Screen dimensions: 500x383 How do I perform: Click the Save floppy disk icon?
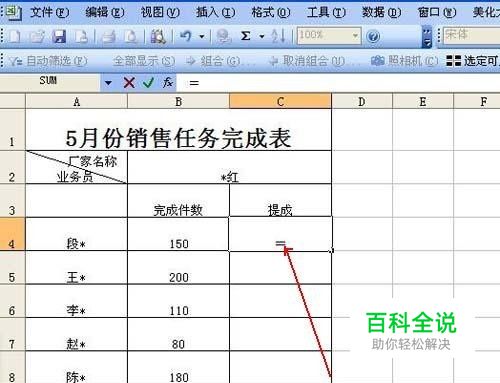(x=59, y=36)
